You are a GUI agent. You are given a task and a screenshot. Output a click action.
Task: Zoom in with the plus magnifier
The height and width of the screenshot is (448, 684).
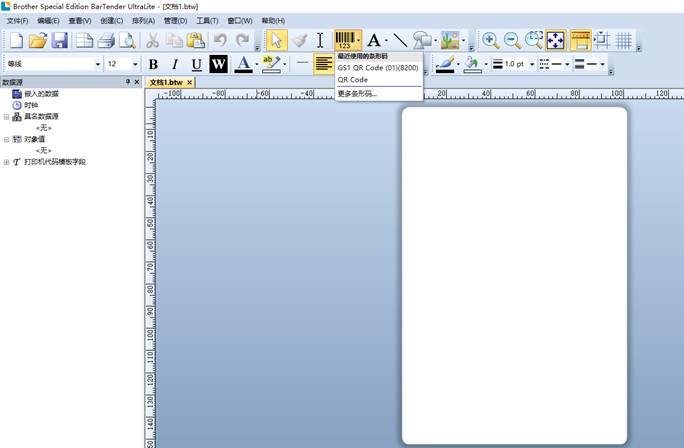491,41
